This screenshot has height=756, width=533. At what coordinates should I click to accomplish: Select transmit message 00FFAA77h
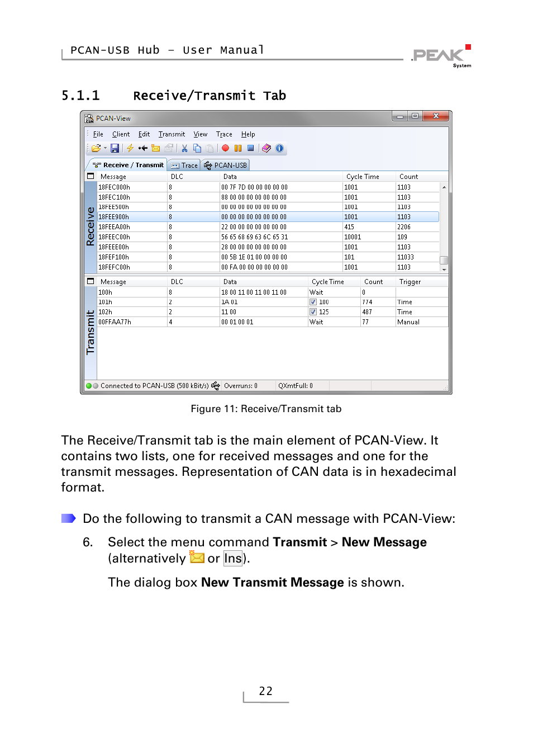[273, 322]
